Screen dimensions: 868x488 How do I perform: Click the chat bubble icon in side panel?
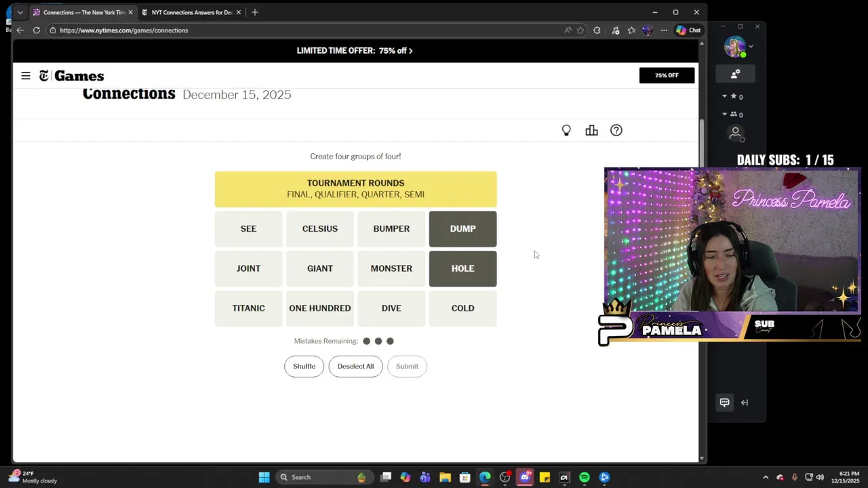click(724, 403)
